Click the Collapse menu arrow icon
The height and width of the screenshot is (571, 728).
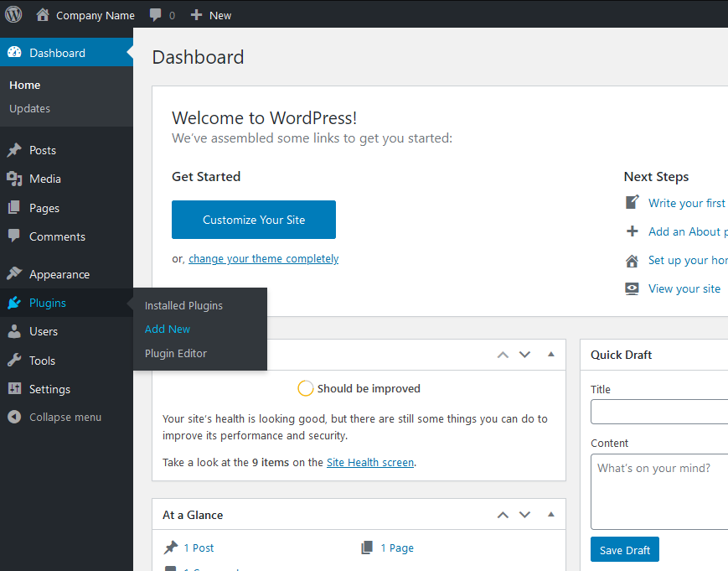14,417
